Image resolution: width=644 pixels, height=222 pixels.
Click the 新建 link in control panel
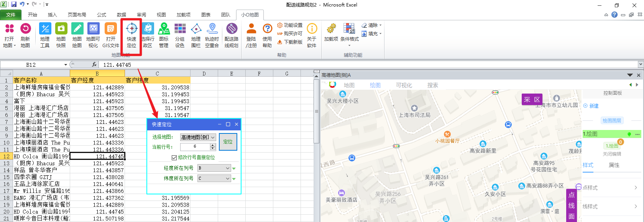[x=591, y=106]
